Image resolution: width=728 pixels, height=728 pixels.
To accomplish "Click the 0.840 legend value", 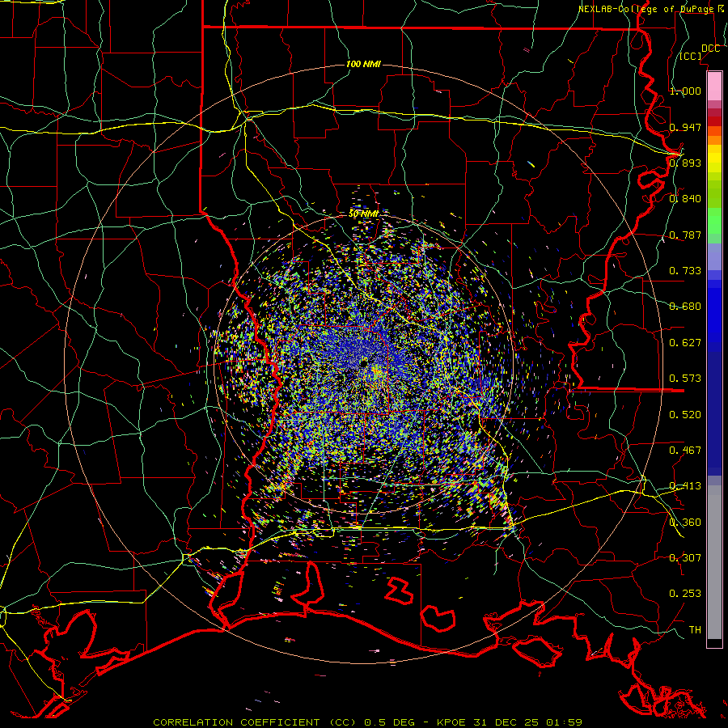I will coord(685,199).
